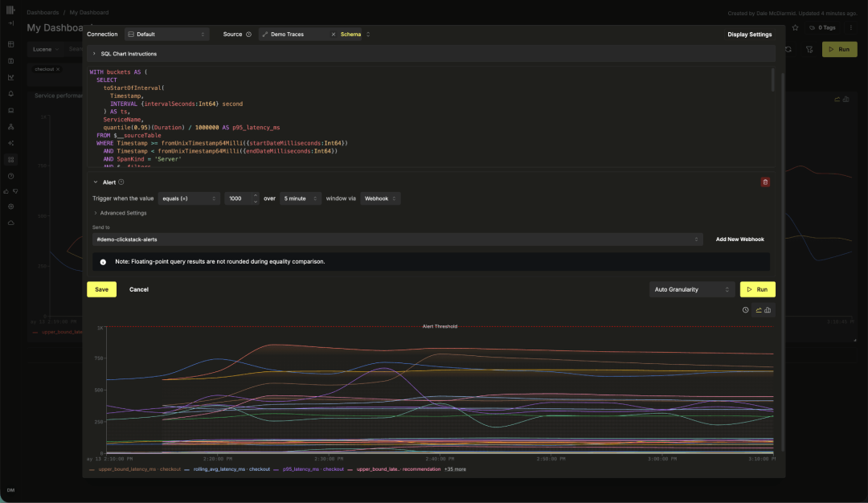Increase the threshold value with the up stepper

tap(256, 195)
